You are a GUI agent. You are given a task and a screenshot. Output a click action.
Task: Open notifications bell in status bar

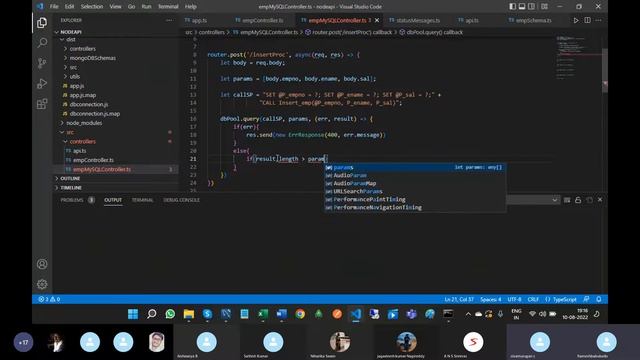[x=599, y=299]
